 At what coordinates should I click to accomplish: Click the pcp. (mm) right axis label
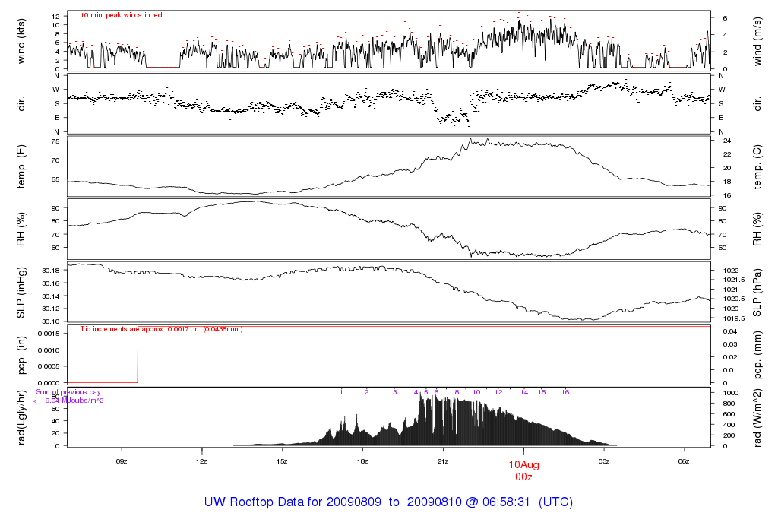pyautogui.click(x=757, y=356)
